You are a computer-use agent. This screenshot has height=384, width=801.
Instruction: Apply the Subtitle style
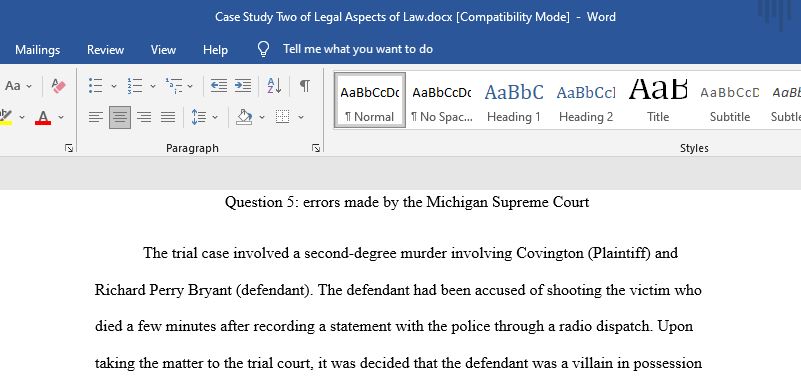click(730, 100)
